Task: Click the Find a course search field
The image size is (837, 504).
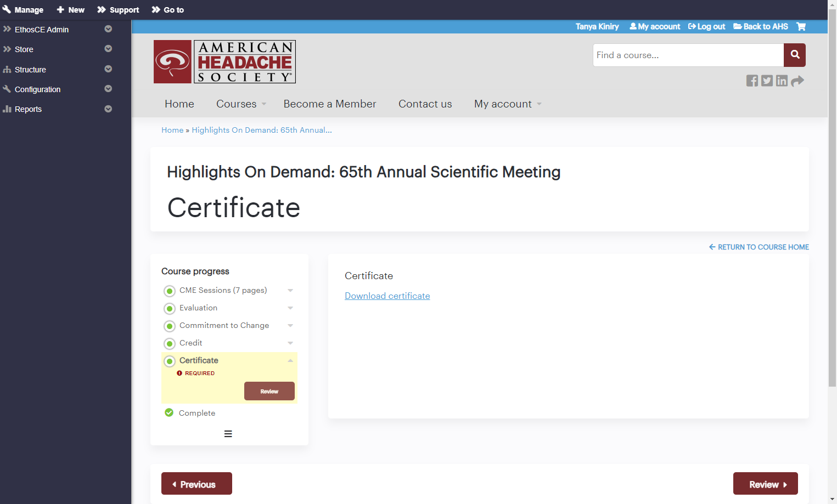Action: pyautogui.click(x=688, y=55)
